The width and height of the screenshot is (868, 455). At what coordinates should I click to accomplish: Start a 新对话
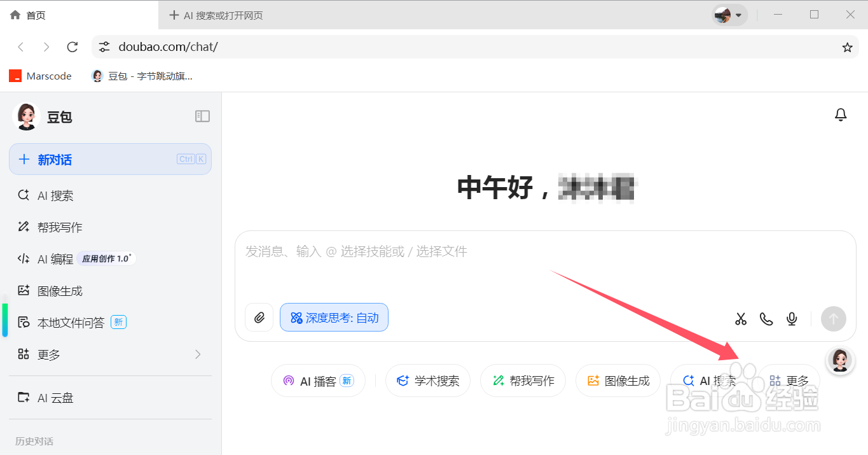point(110,159)
